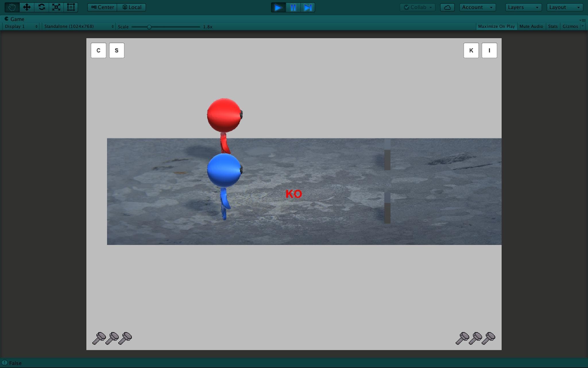
Task: Pause the game playback
Action: click(293, 7)
